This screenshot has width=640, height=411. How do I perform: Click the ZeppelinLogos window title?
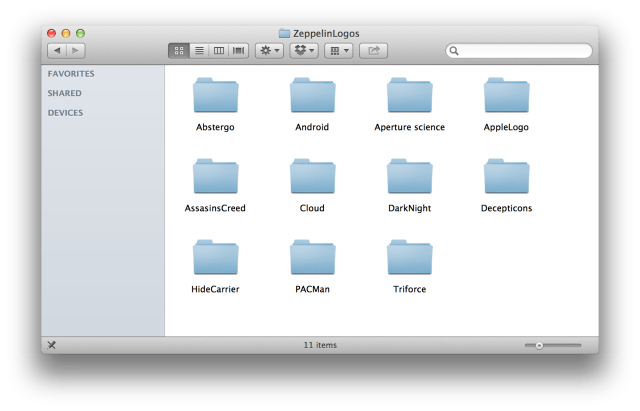coord(326,33)
